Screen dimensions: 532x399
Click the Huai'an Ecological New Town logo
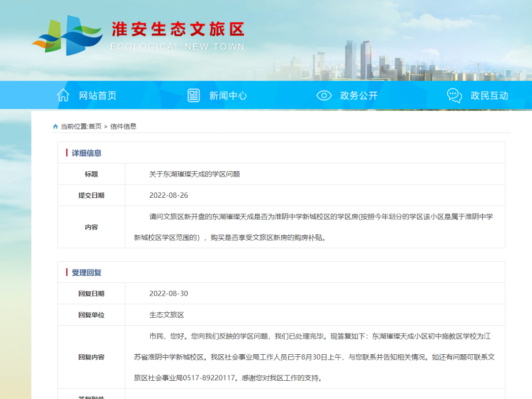click(67, 35)
